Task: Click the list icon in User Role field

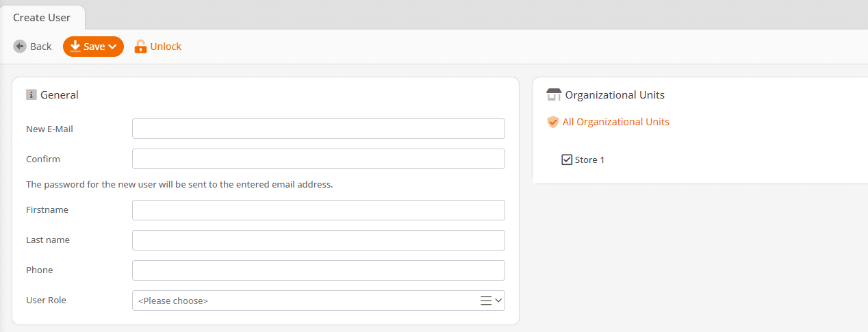Action: [486, 301]
